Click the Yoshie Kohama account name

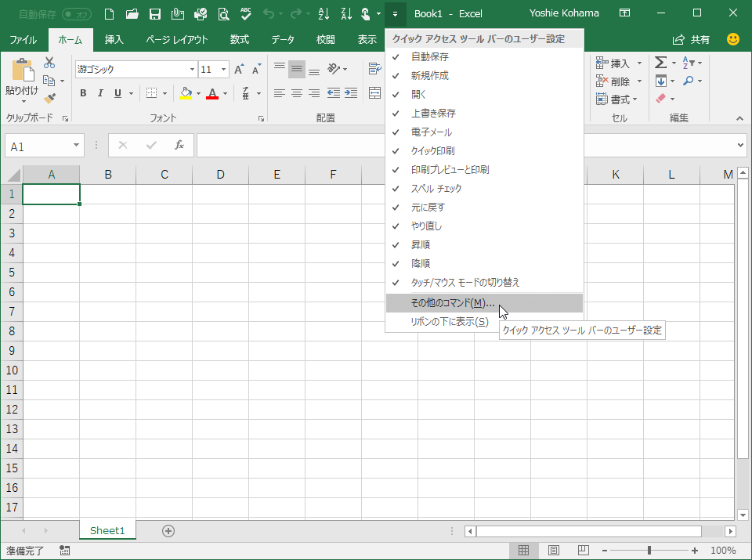tap(564, 13)
